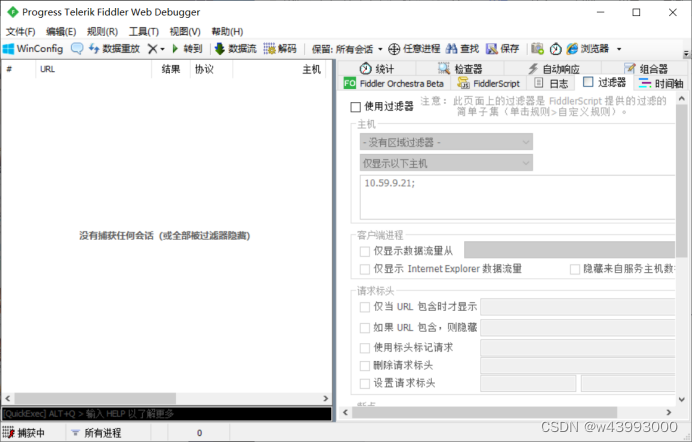Click the toolbar overflow chevron at far right

pos(686,53)
